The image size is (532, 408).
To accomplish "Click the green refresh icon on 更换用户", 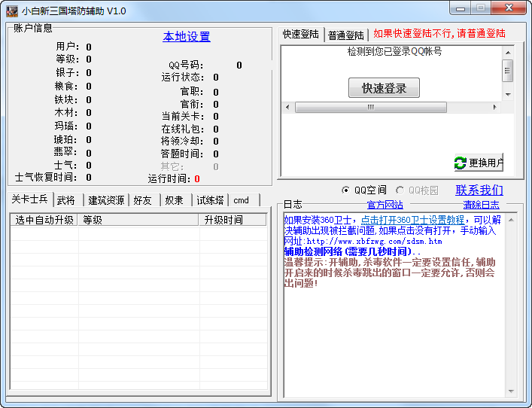I will 460,163.
